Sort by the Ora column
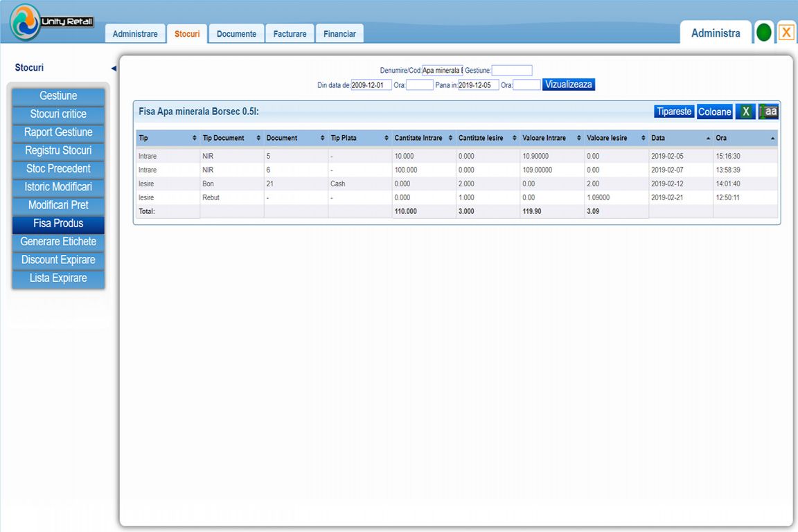The height and width of the screenshot is (532, 798). pyautogui.click(x=745, y=138)
